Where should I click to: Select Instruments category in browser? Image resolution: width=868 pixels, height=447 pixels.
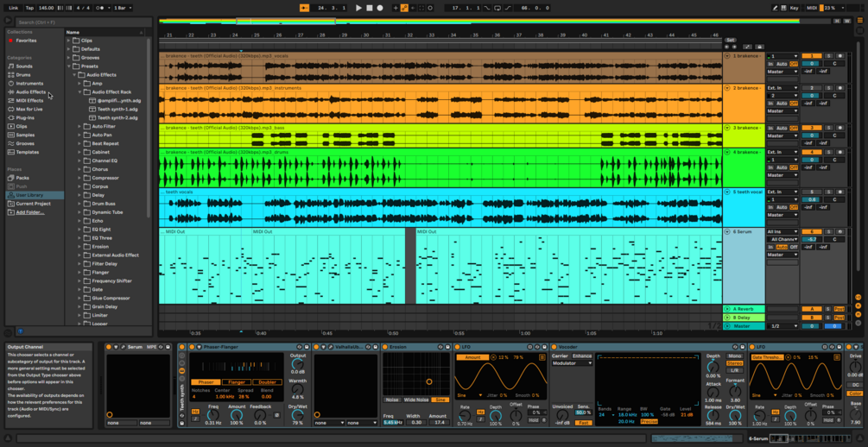tap(29, 84)
